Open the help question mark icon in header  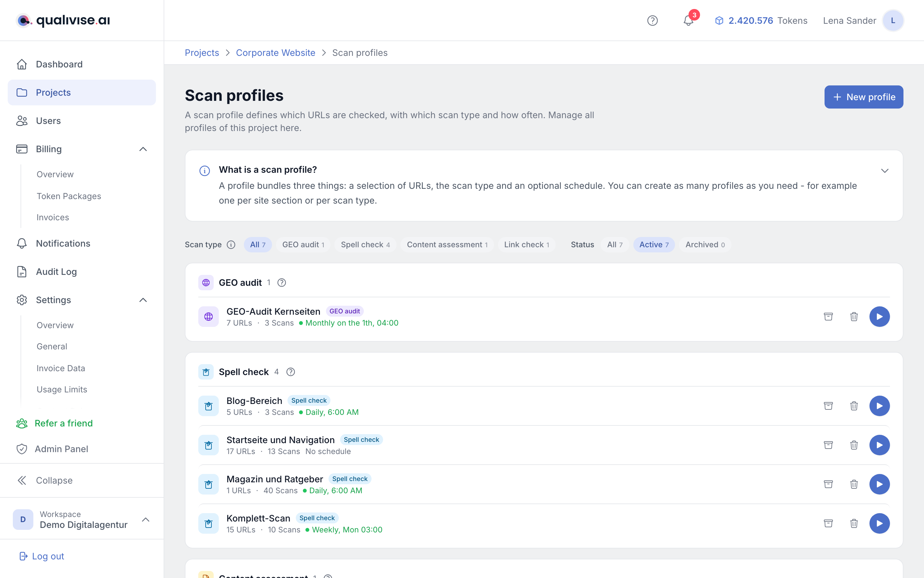point(652,21)
